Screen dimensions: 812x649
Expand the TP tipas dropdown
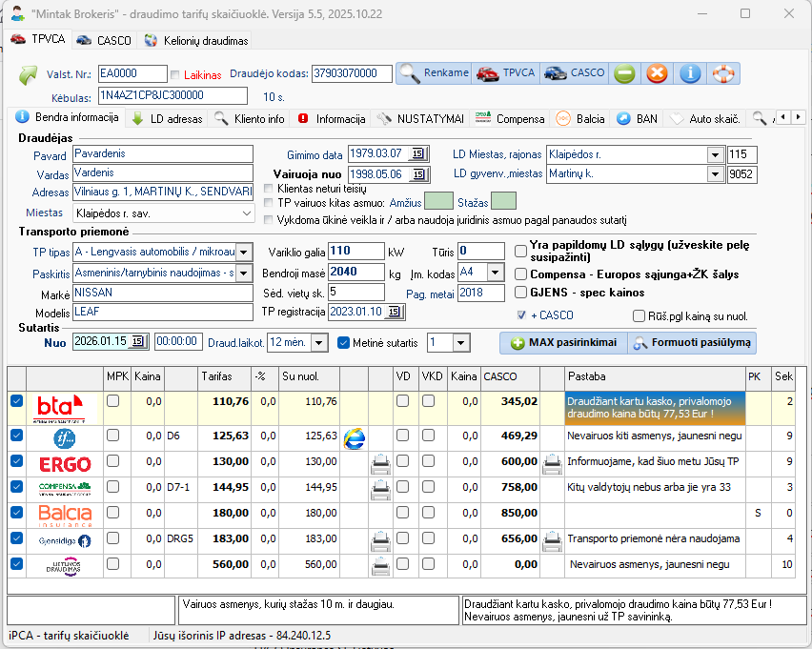coord(243,252)
